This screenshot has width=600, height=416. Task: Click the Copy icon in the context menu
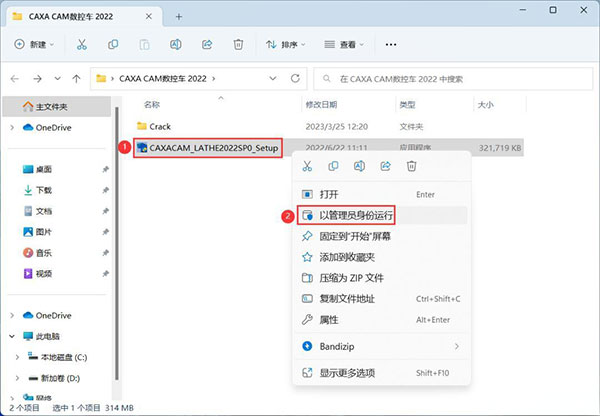point(333,166)
